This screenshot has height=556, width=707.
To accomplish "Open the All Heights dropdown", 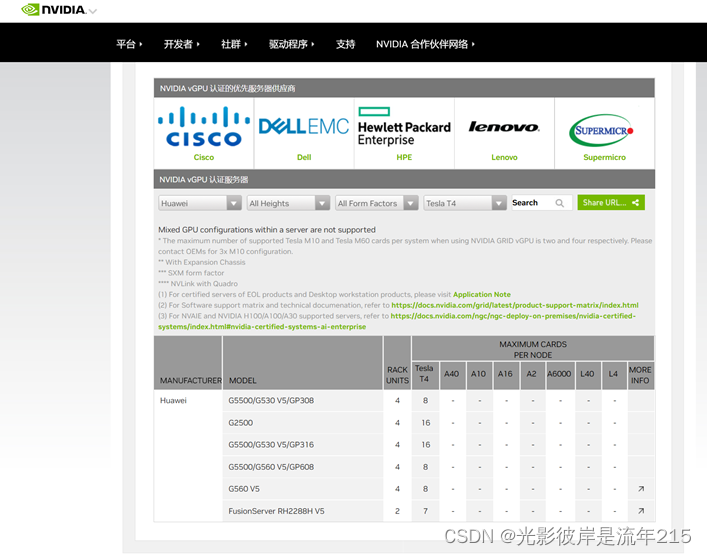I will [288, 203].
